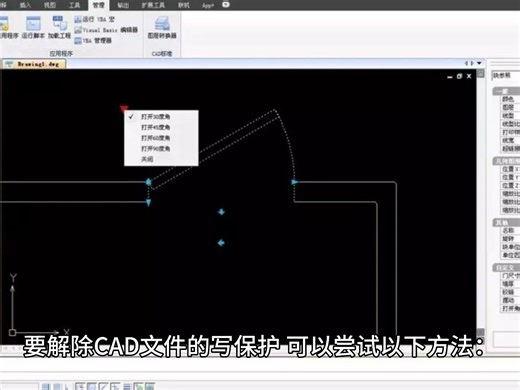Select the 位置 Y property row

coord(510,177)
